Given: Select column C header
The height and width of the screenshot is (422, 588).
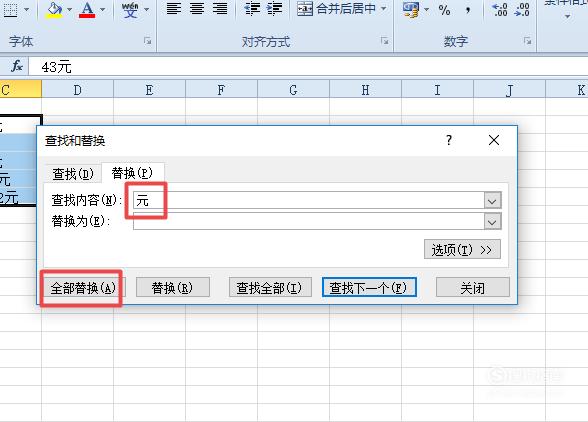Looking at the screenshot, I should [21, 90].
